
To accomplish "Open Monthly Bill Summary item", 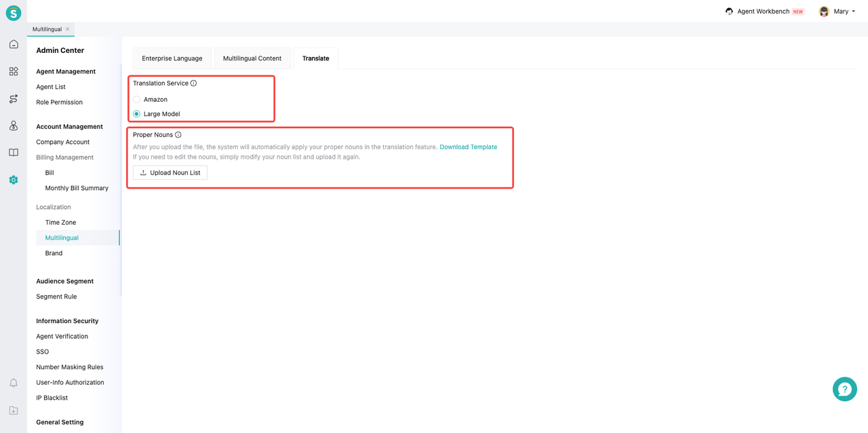I will [x=77, y=188].
